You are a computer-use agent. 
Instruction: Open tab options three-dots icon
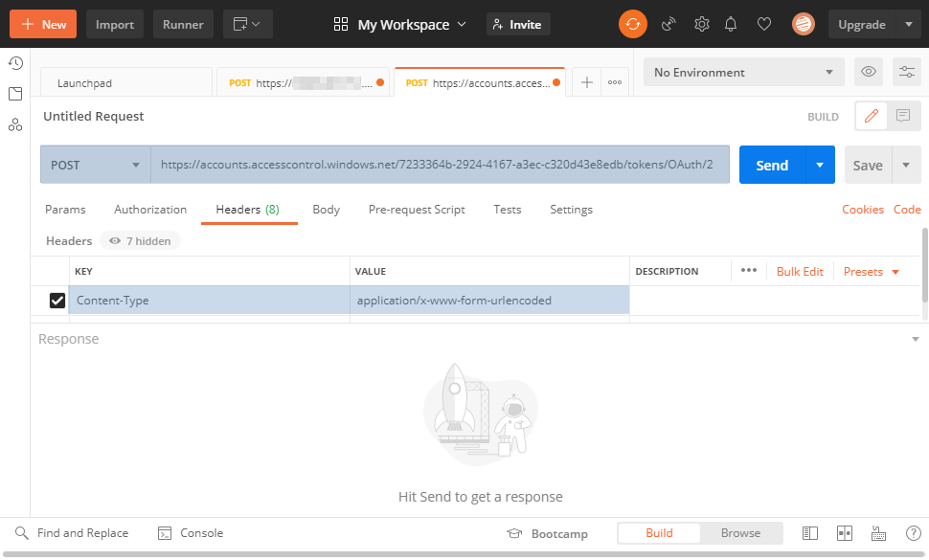tap(615, 82)
